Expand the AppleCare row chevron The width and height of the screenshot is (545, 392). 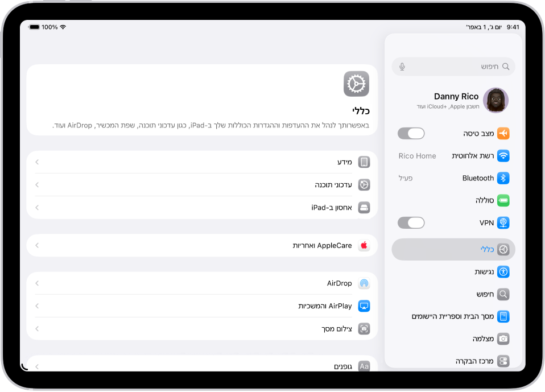(37, 245)
